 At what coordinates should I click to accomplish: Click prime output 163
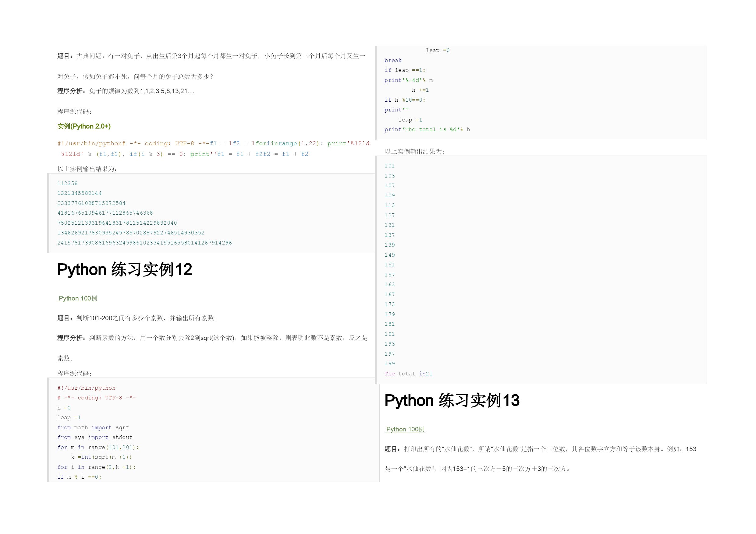(389, 285)
